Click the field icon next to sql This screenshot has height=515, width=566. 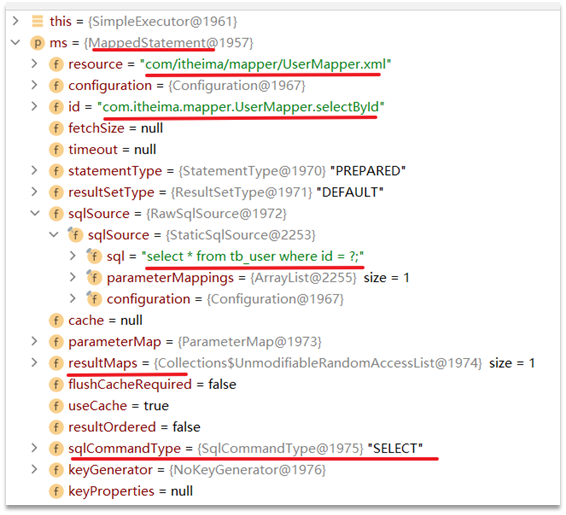pyautogui.click(x=94, y=256)
